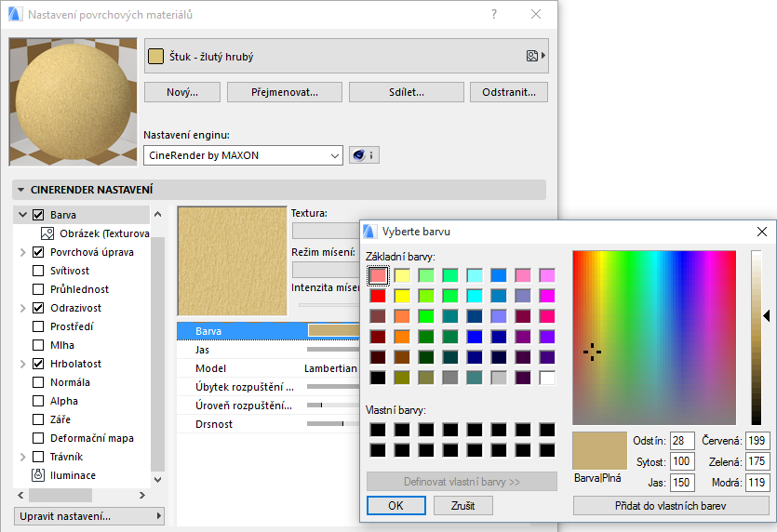Expand the Odrazivost node
The width and height of the screenshot is (777, 532).
(22, 308)
